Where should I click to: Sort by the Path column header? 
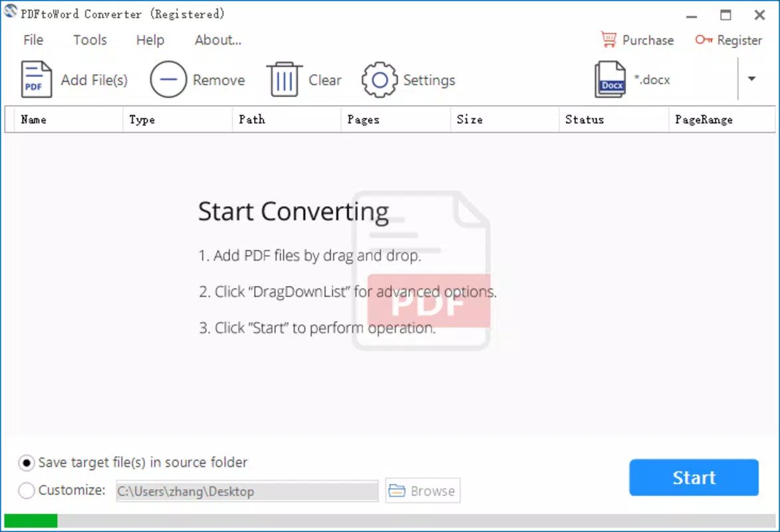click(287, 120)
